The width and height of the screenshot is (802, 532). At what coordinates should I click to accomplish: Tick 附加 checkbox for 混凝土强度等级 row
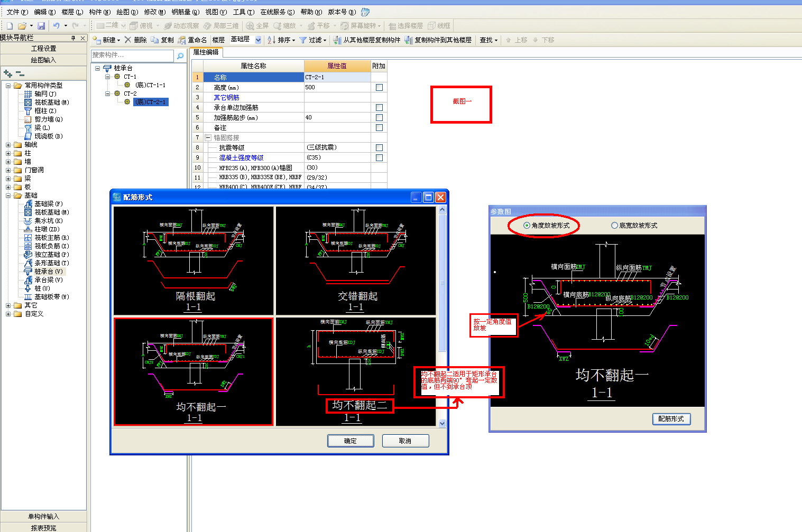[379, 157]
